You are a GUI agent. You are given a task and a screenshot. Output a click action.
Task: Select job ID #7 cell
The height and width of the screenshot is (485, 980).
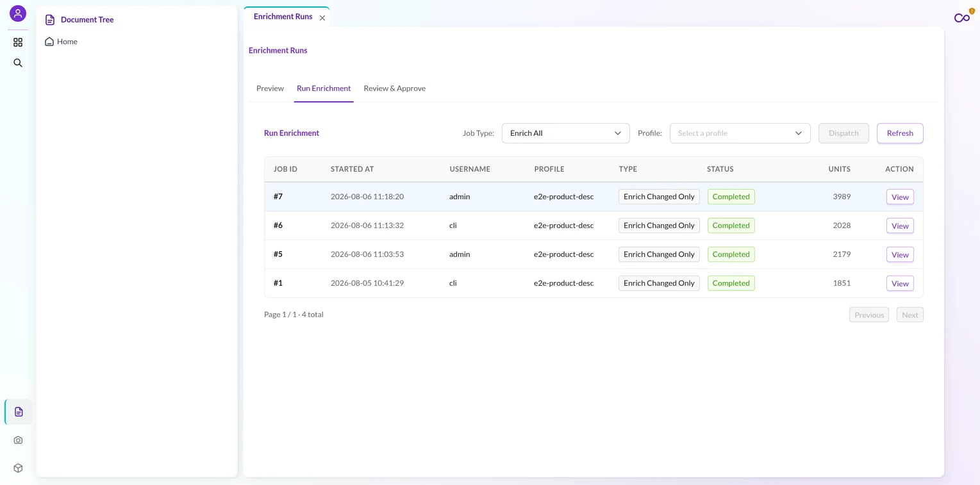tap(278, 197)
